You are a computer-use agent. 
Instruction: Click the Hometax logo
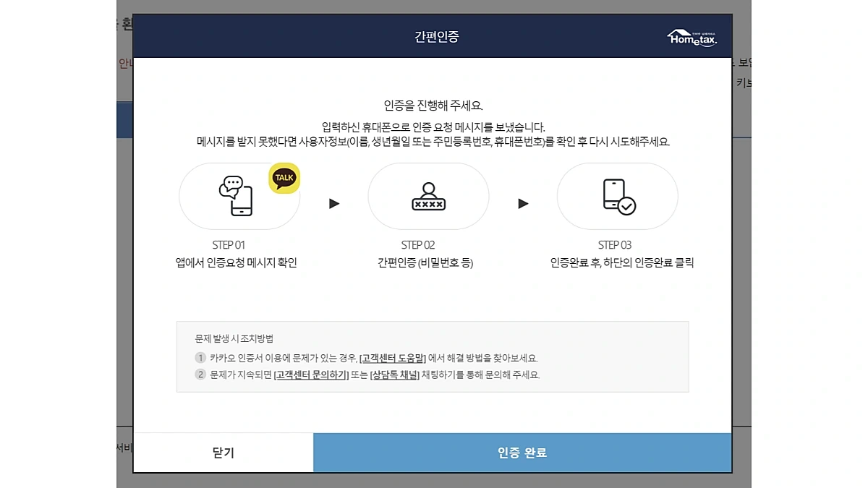tap(690, 36)
